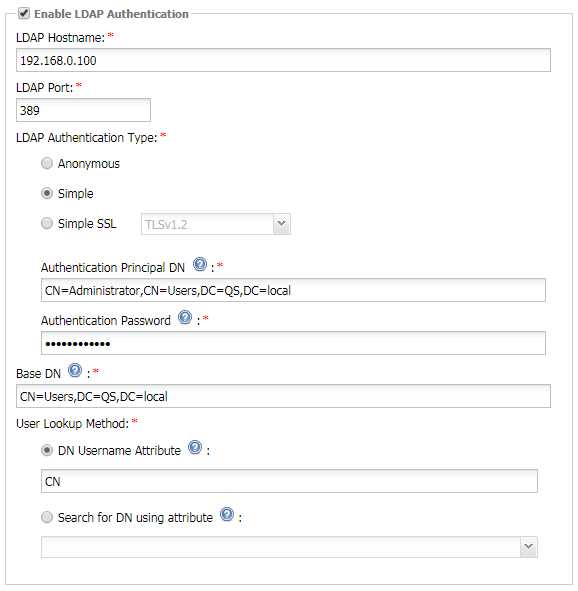Image resolution: width=578 pixels, height=591 pixels.
Task: Choose Search for DN using attribute option
Action: (x=47, y=517)
